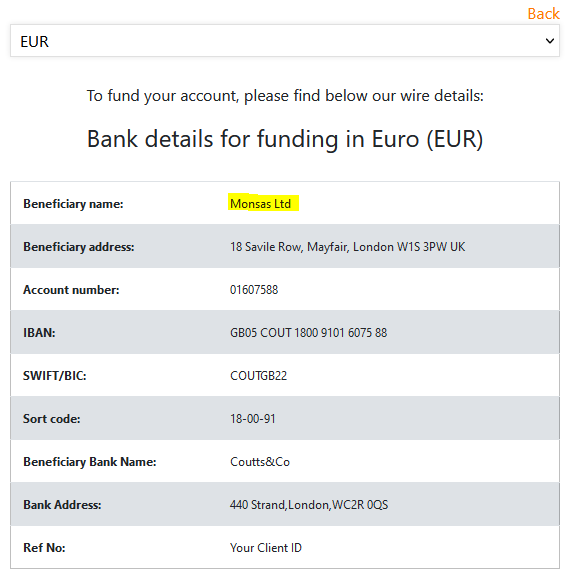Click the Ref No label
This screenshot has width=572, height=581.
(x=44, y=548)
